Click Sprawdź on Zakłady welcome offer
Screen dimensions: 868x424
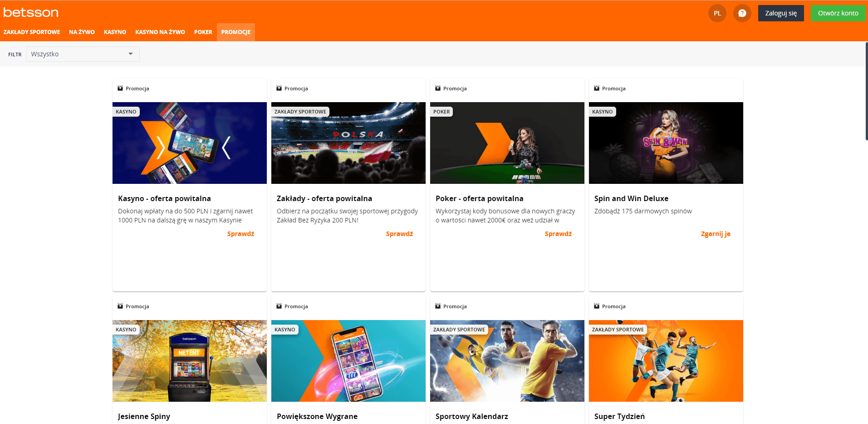click(x=399, y=233)
